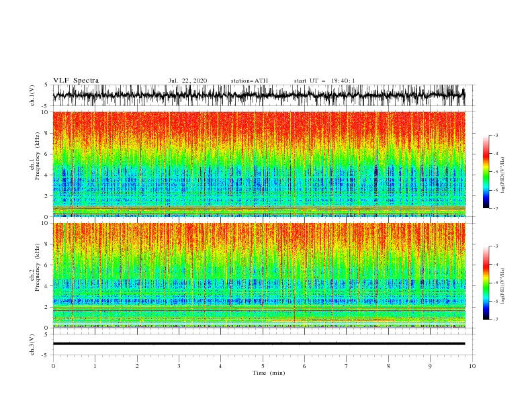Viewport: 532px width, 411px height.
Task: Click the time axis tick label "3"
Action: [179, 366]
